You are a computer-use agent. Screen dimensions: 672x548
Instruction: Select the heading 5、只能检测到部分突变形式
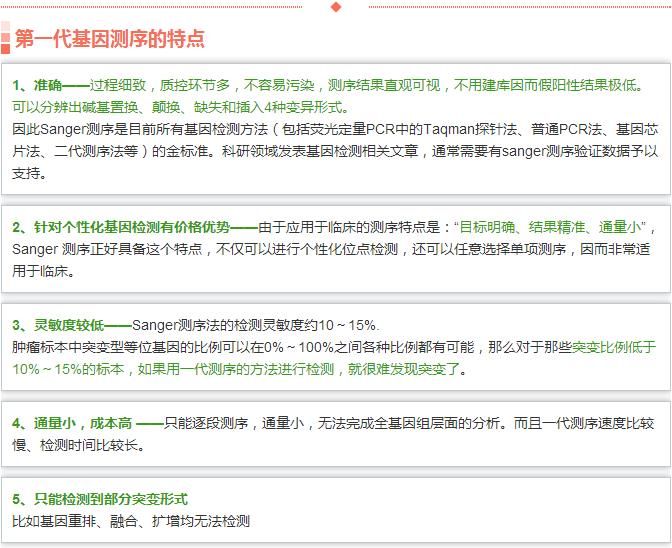point(100,499)
